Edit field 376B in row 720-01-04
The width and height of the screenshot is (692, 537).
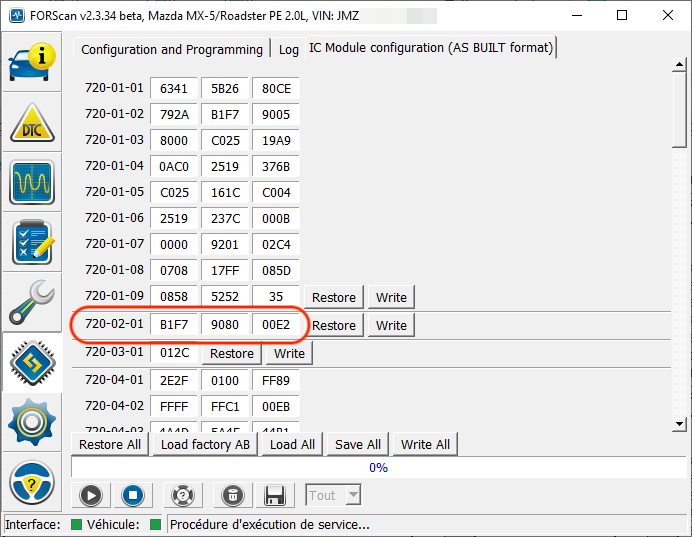(x=276, y=166)
